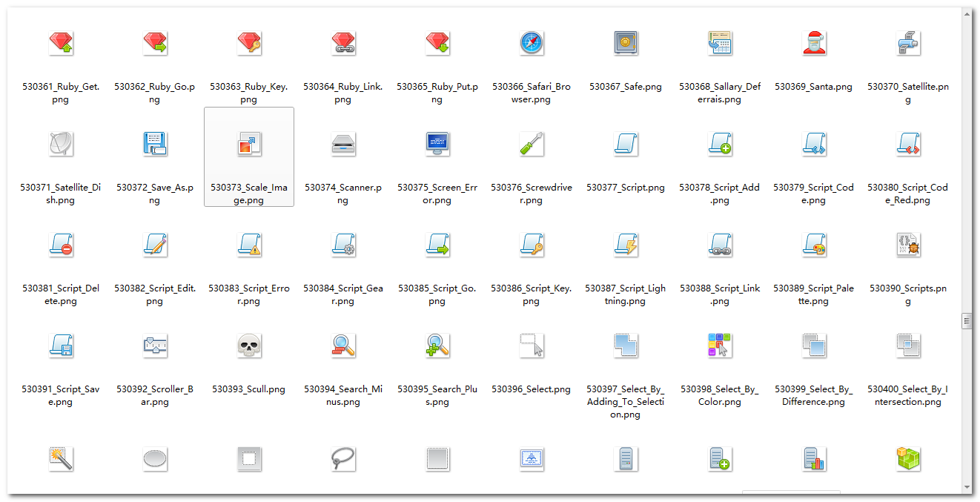The width and height of the screenshot is (980, 502).
Task: Select the Scull skull icon
Action: (249, 346)
